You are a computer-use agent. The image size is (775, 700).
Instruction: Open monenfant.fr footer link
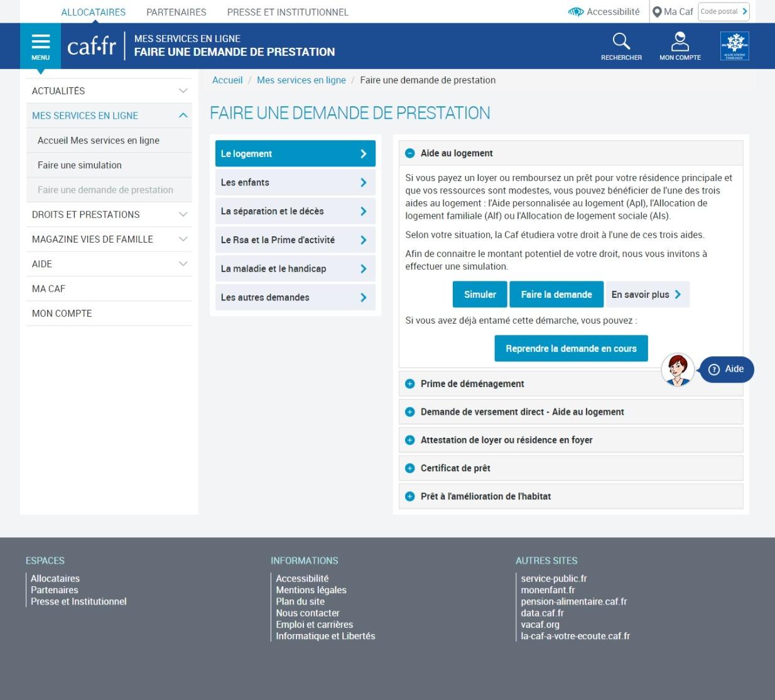coord(548,590)
